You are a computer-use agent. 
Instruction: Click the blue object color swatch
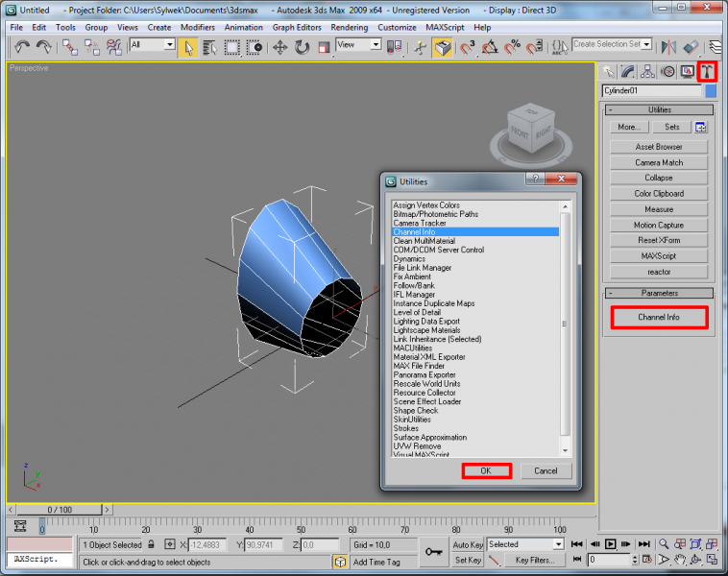click(x=711, y=91)
